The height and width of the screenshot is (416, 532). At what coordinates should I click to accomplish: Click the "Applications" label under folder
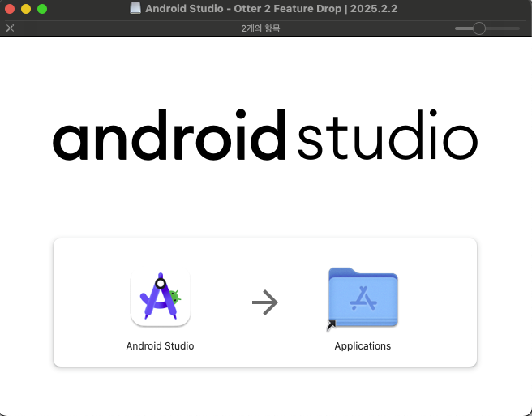[363, 346]
